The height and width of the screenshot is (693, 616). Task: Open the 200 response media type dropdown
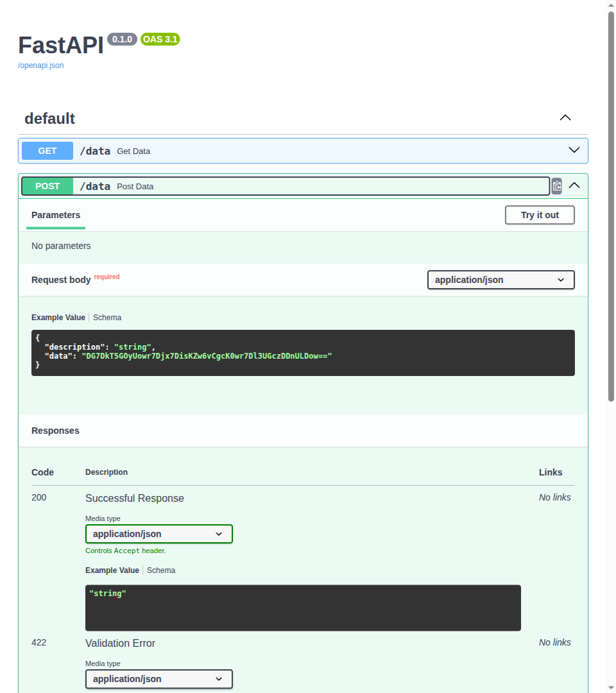(x=158, y=534)
